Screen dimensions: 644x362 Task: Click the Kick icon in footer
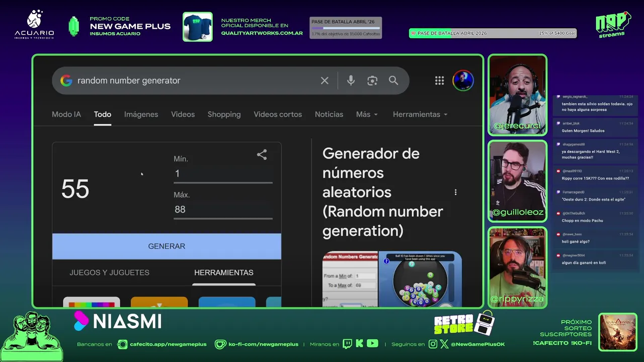point(360,344)
